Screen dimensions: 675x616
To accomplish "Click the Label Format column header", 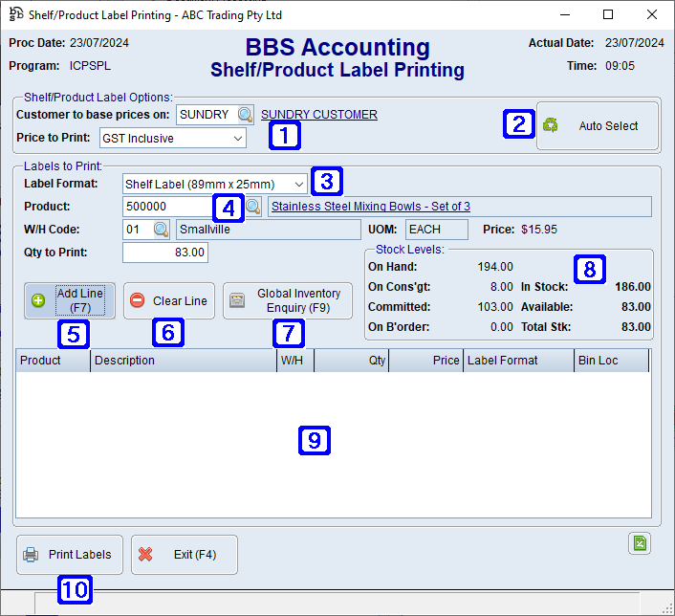I will (x=518, y=361).
